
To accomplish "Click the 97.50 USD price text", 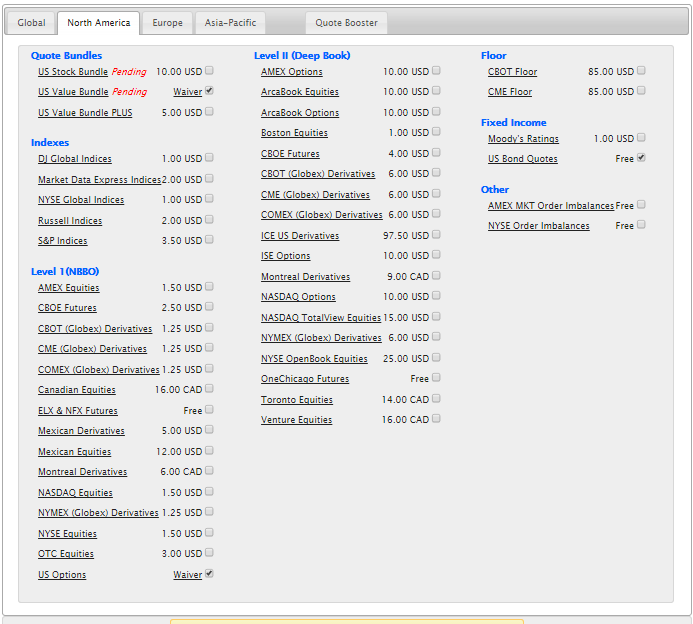I will click(x=406, y=236).
